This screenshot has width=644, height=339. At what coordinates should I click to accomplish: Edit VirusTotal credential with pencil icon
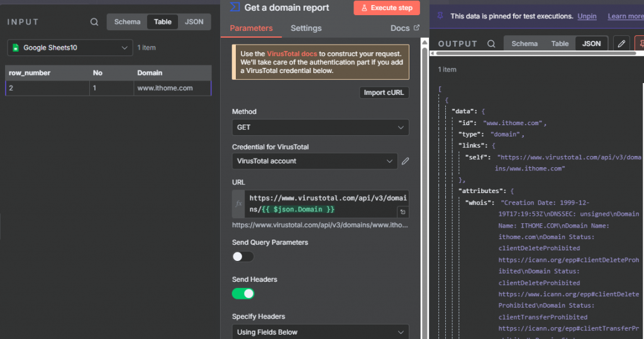pyautogui.click(x=406, y=161)
